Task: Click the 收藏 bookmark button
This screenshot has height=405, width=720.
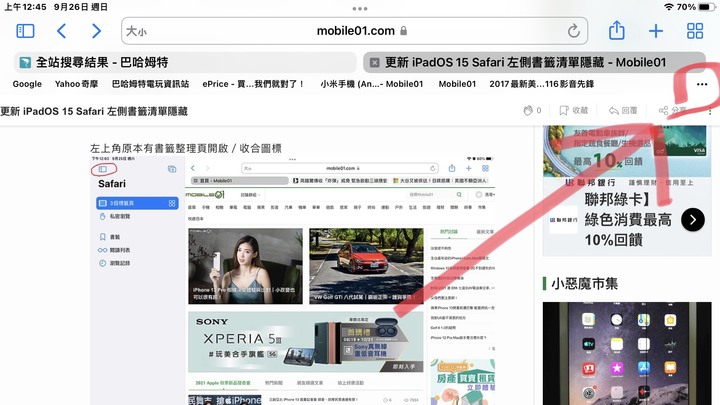Action: tap(574, 110)
